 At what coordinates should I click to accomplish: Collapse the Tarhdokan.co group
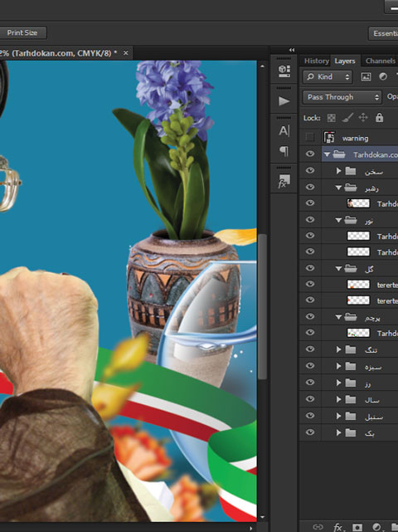pos(327,154)
